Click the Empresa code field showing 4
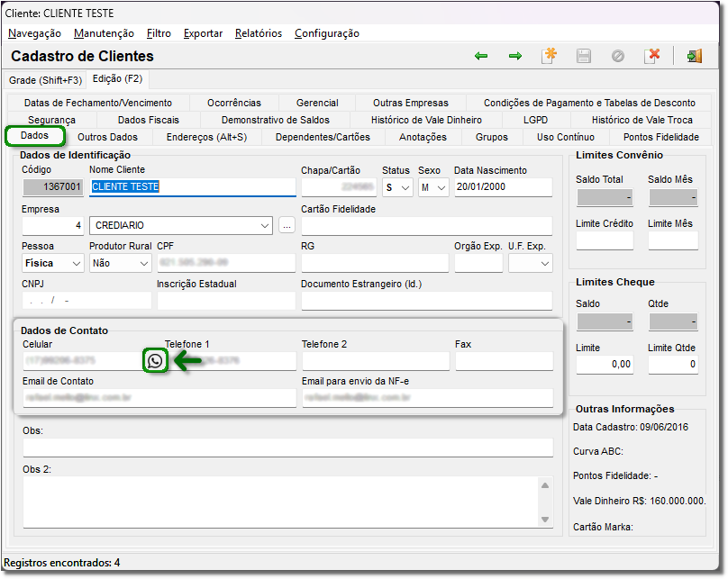The width and height of the screenshot is (728, 579). point(52,225)
